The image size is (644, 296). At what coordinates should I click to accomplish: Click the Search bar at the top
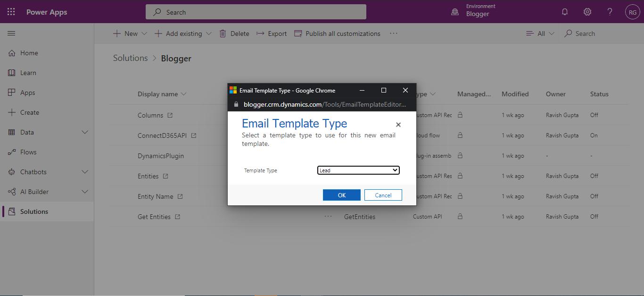(x=256, y=11)
